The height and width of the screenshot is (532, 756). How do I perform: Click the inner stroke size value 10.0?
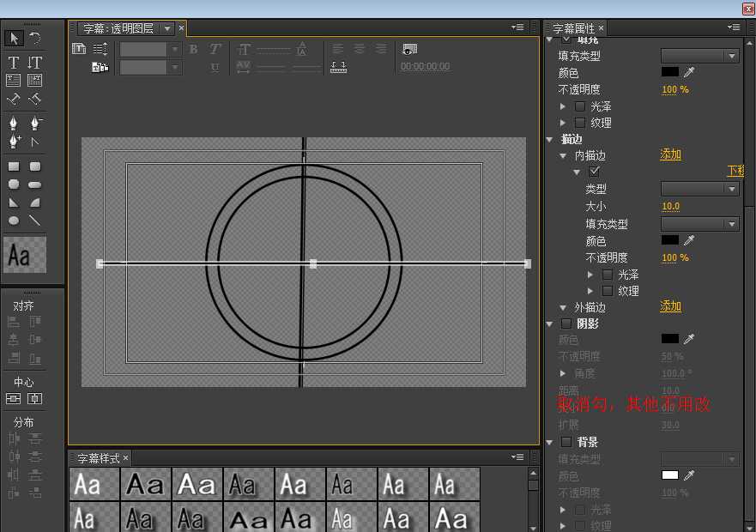671,207
